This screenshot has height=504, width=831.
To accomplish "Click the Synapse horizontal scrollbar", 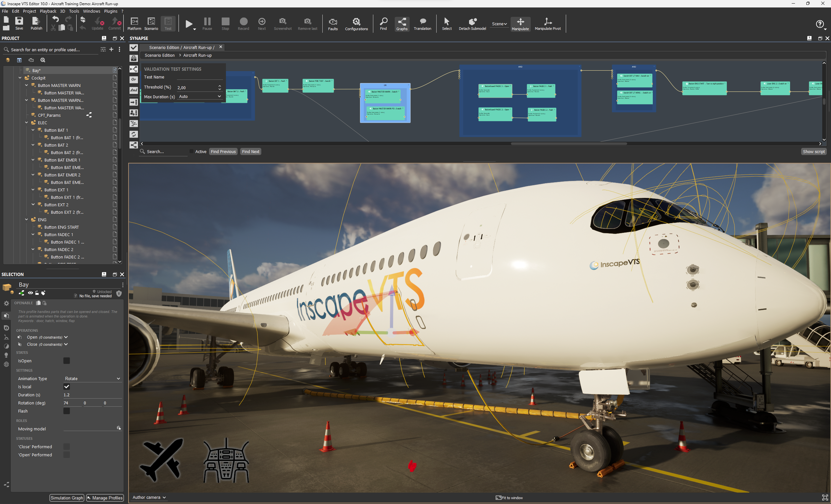I will [x=569, y=144].
